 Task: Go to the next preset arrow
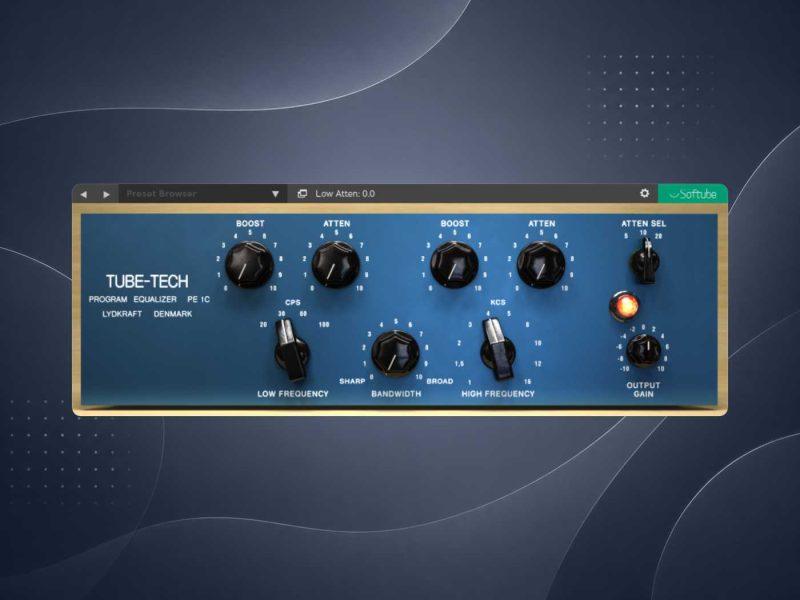(x=106, y=194)
